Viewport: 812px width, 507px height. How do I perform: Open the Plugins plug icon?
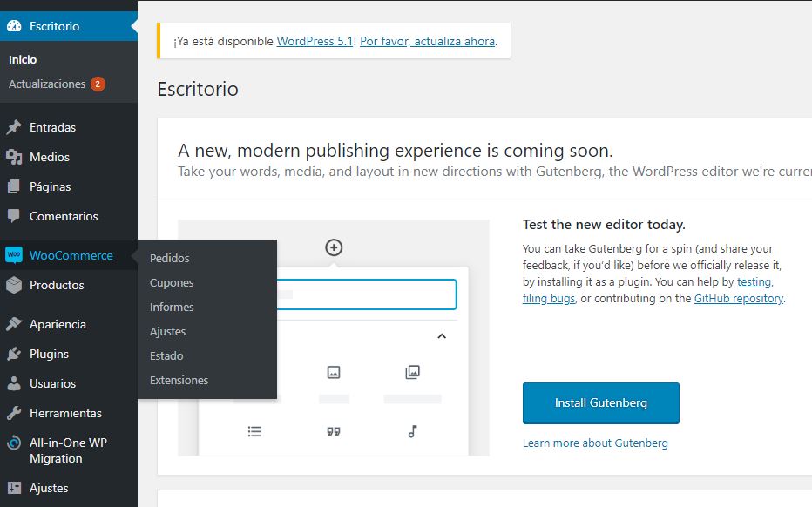click(x=14, y=355)
